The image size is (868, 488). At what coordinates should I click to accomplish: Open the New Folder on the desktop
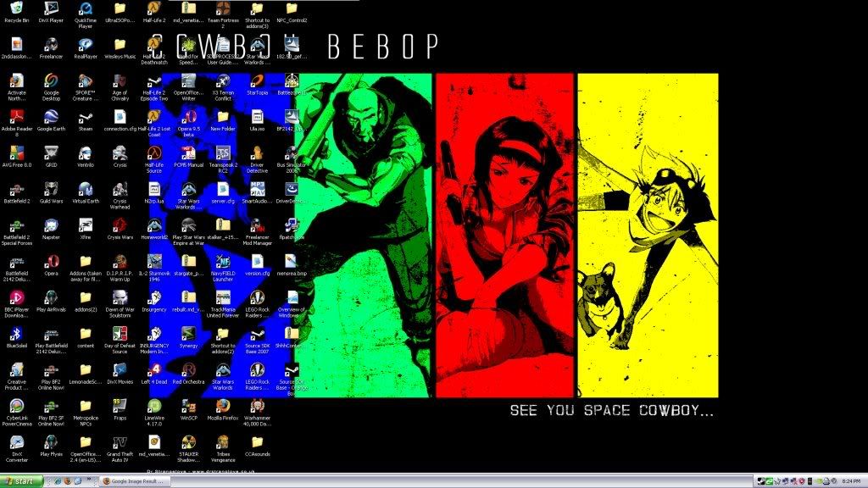click(223, 120)
